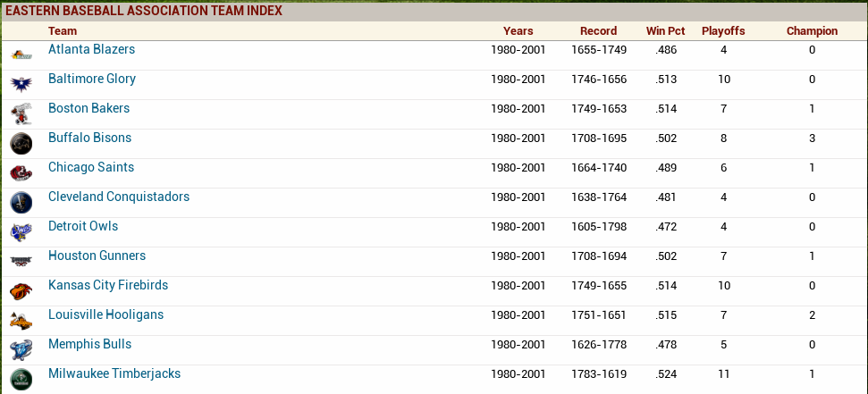
Task: Open the Atlanta Blazers team link
Action: coord(91,49)
